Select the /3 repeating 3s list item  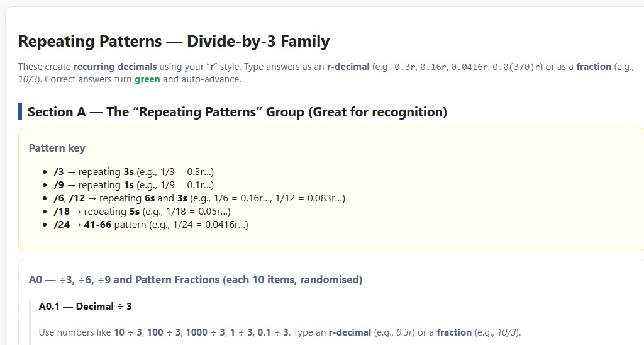pos(135,172)
